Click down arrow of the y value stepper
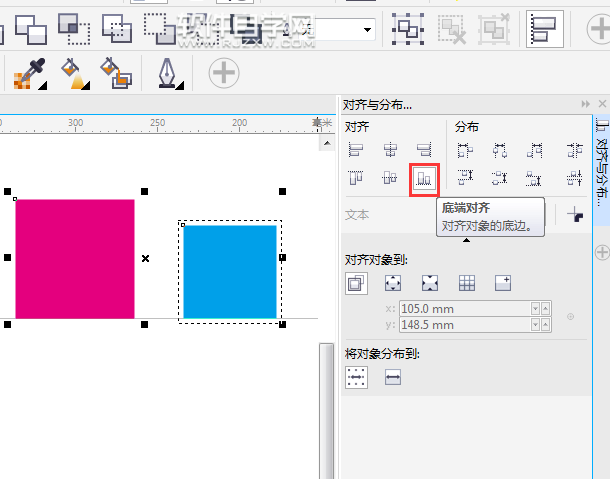The image size is (610, 479). [x=535, y=325]
